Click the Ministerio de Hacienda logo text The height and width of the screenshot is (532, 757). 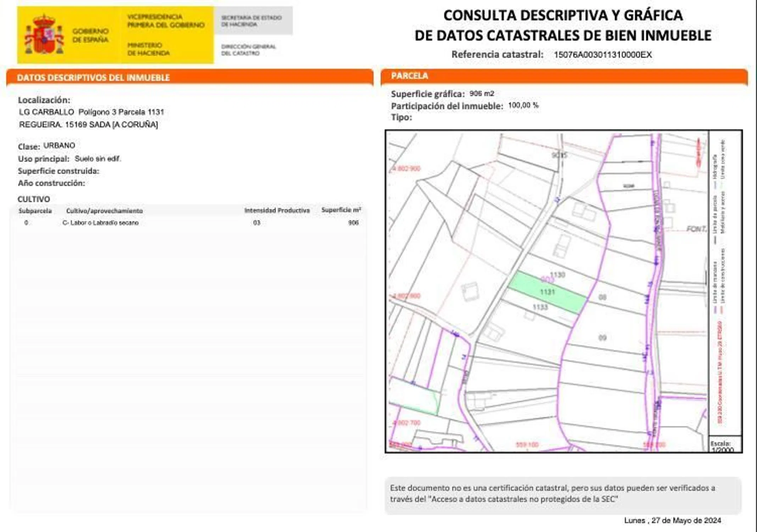[148, 49]
